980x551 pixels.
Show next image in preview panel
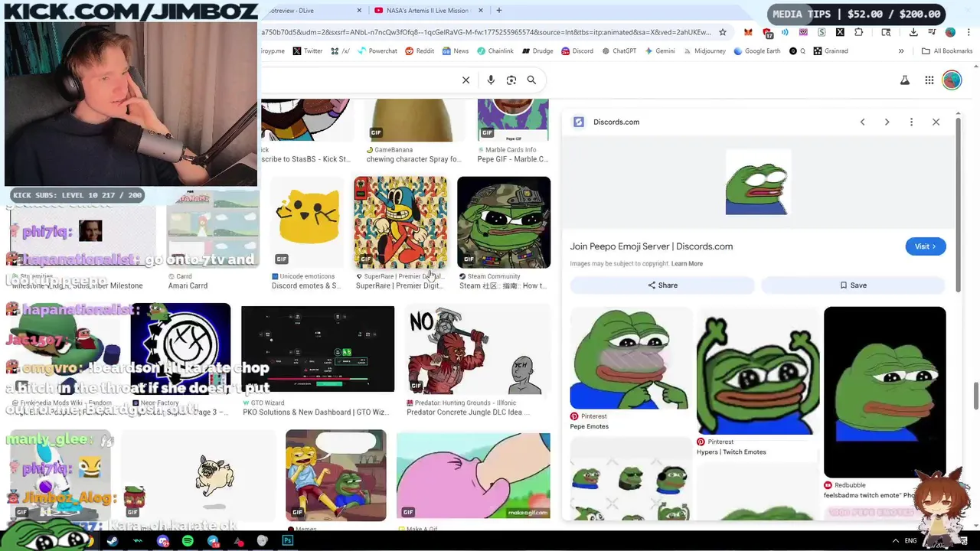[887, 122]
